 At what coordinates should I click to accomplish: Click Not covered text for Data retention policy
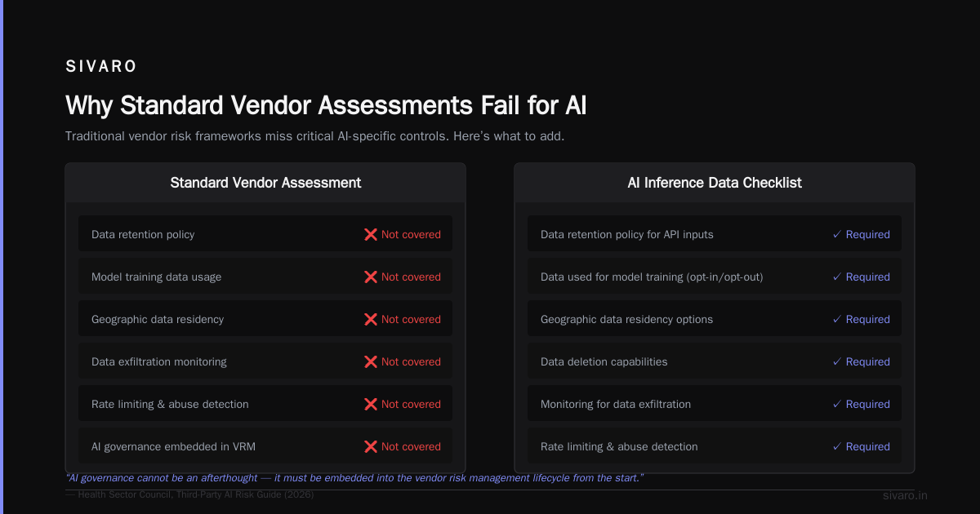click(411, 234)
